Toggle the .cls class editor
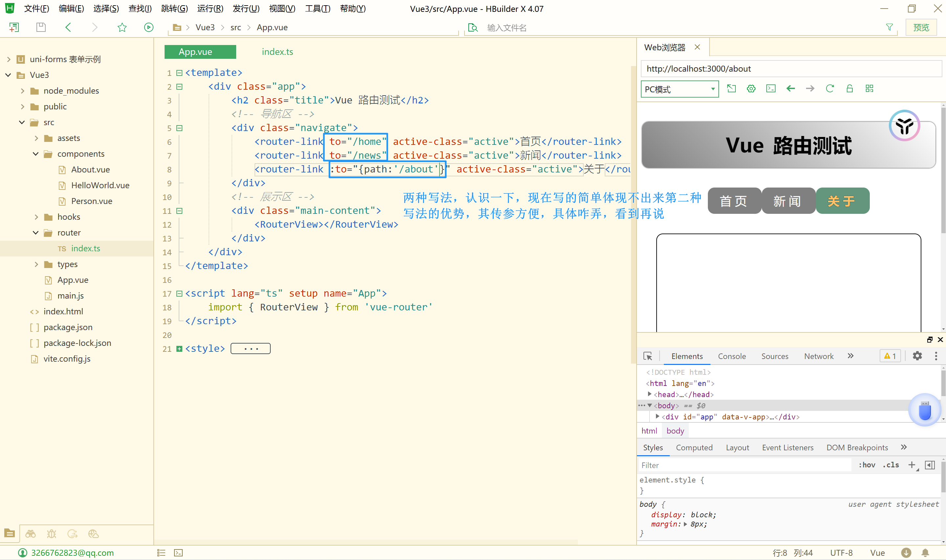This screenshot has height=560, width=946. pyautogui.click(x=890, y=465)
